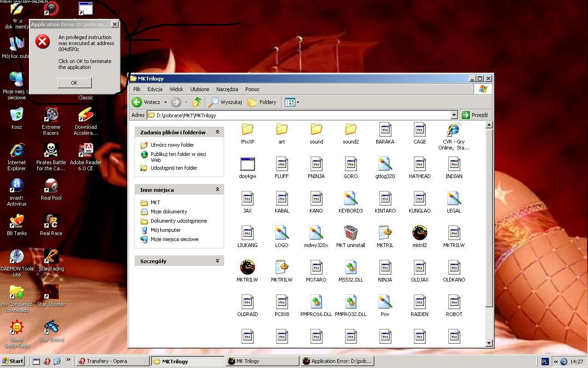Viewport: 588px width, 368px height.
Task: Open the Widok menu
Action: [176, 89]
